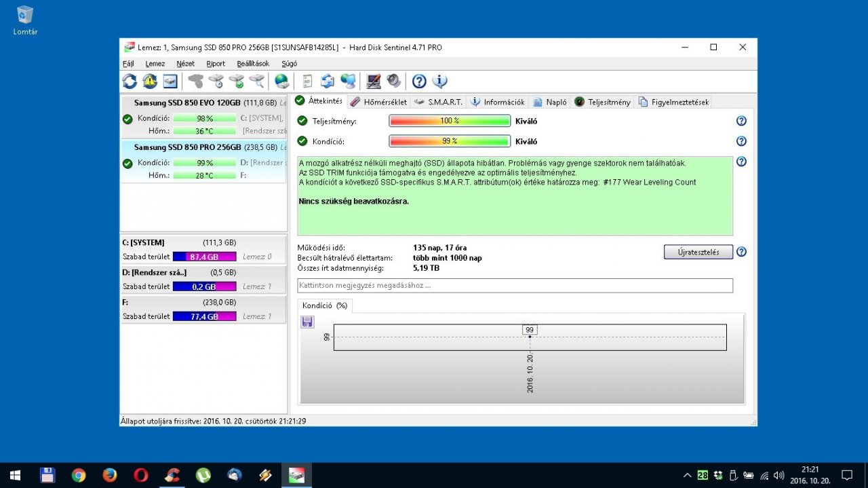868x488 pixels.
Task: Switch to the Hőmérséklet tab
Action: click(378, 102)
